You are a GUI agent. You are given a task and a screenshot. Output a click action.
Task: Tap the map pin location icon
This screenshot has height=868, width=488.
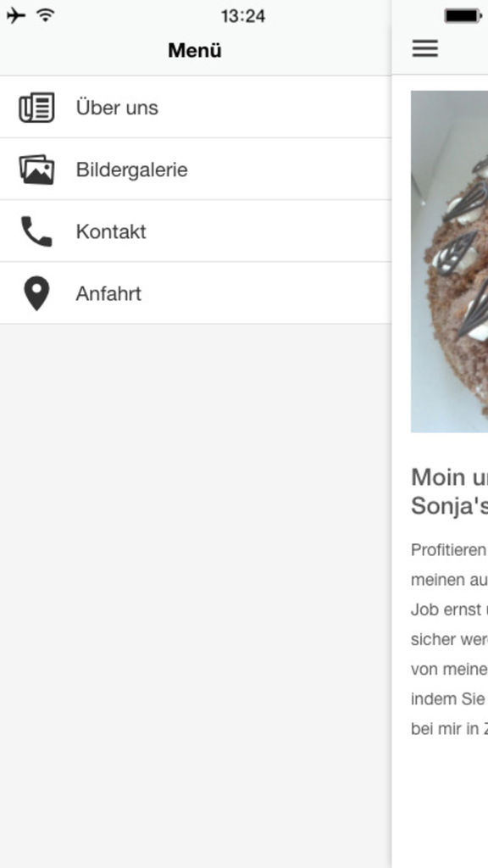pyautogui.click(x=36, y=293)
